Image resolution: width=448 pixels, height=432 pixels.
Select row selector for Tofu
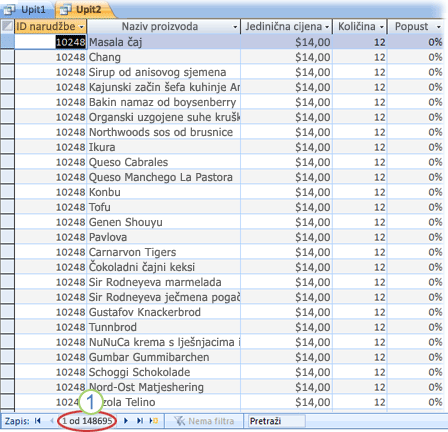coord(7,207)
